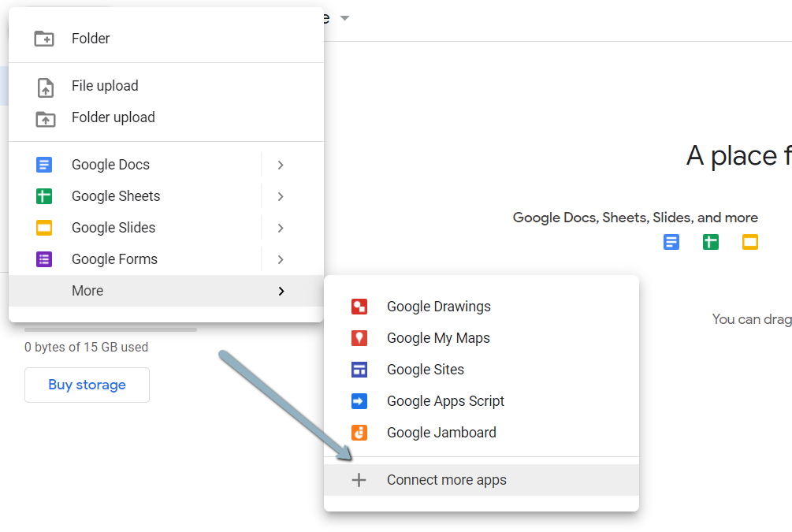Click the File upload icon
792x532 pixels.
(43, 85)
